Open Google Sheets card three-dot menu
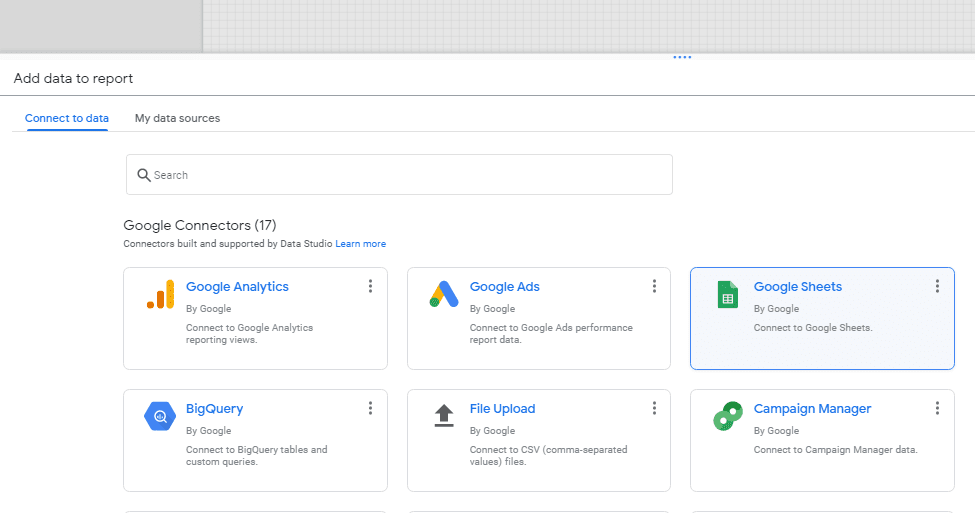The height and width of the screenshot is (513, 975). pos(937,286)
